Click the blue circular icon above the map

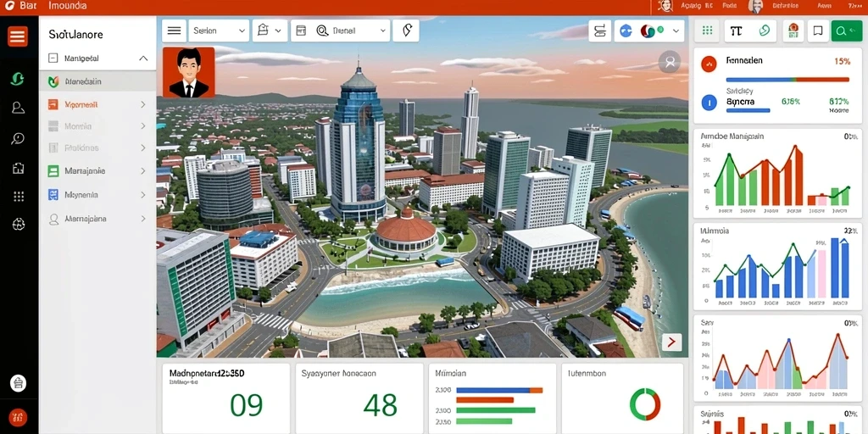[626, 31]
